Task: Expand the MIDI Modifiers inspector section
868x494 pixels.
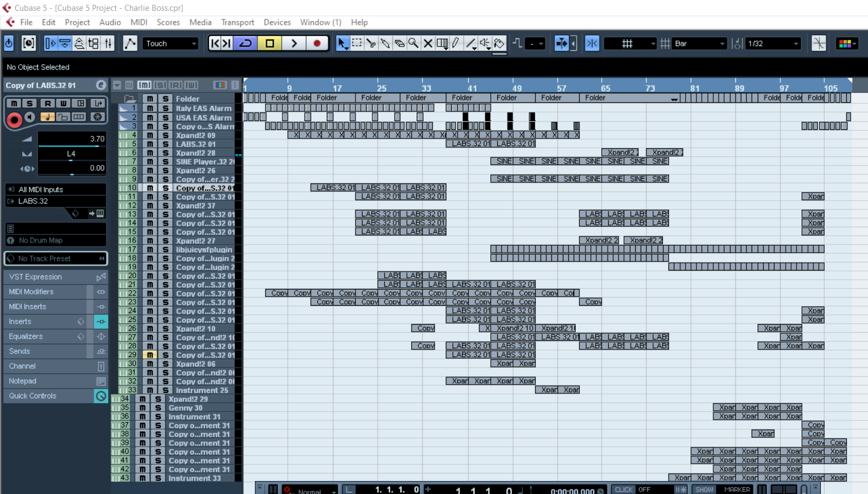Action: tap(56, 292)
